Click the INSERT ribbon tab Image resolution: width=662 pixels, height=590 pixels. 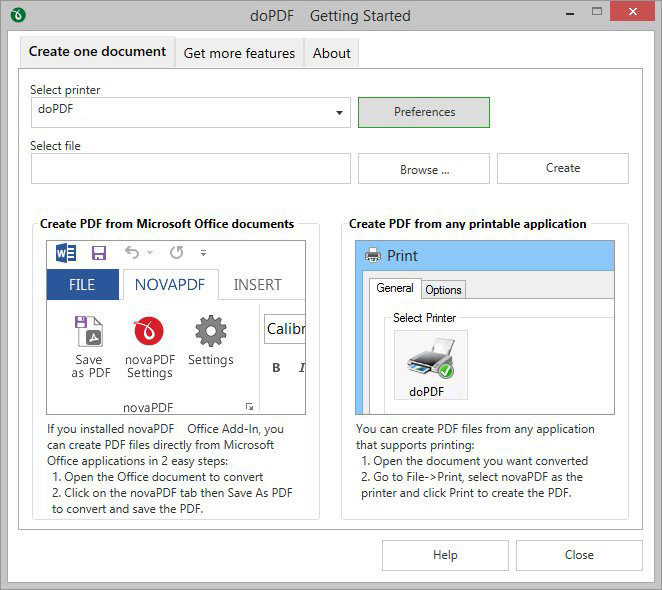point(258,285)
